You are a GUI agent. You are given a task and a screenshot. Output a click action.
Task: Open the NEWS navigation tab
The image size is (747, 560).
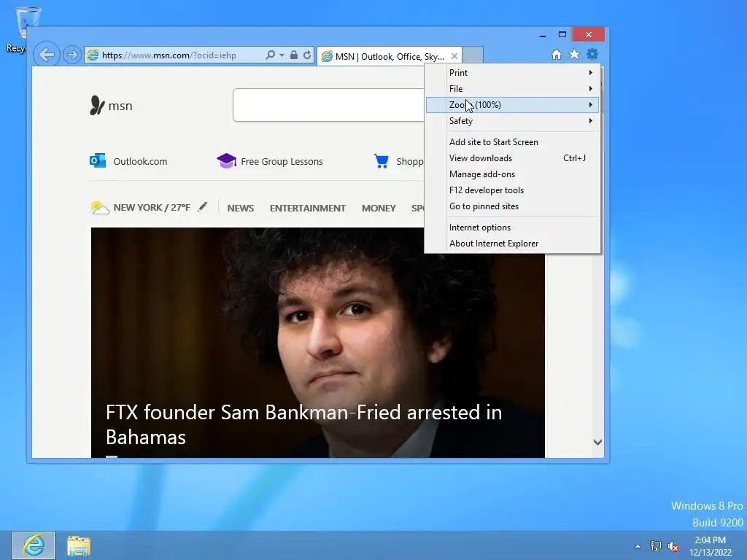(241, 208)
